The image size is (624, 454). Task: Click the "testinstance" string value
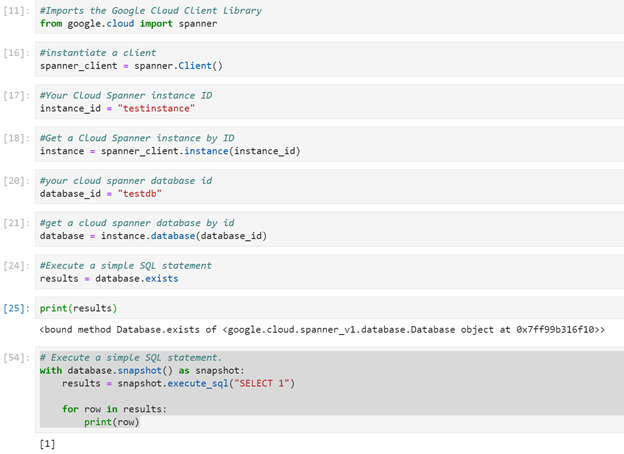(x=156, y=108)
